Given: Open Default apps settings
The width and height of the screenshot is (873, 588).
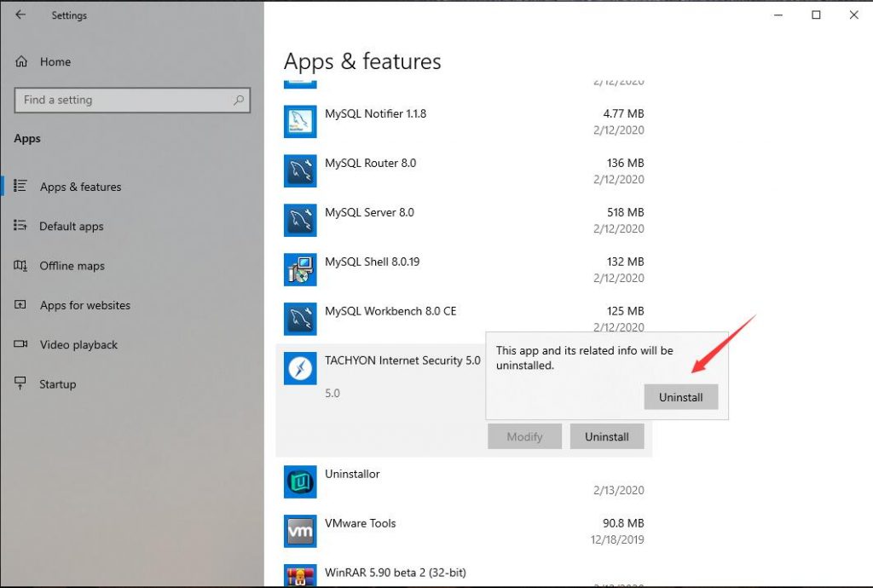Looking at the screenshot, I should (72, 227).
